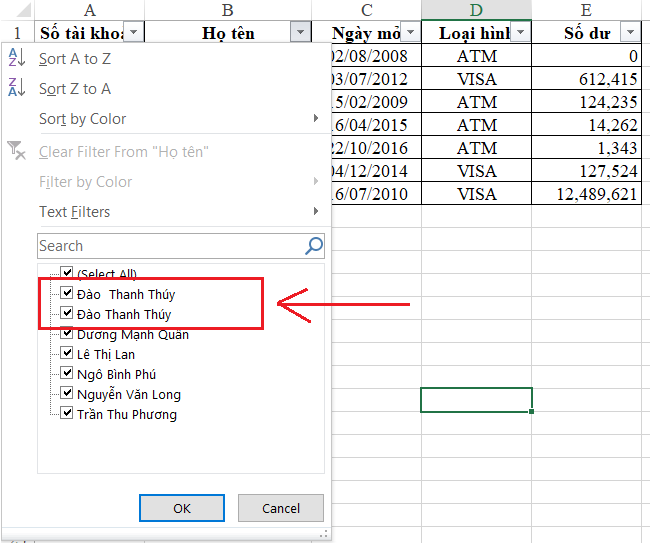The height and width of the screenshot is (543, 650).
Task: Click cell with balance 12,489,621
Action: point(586,194)
